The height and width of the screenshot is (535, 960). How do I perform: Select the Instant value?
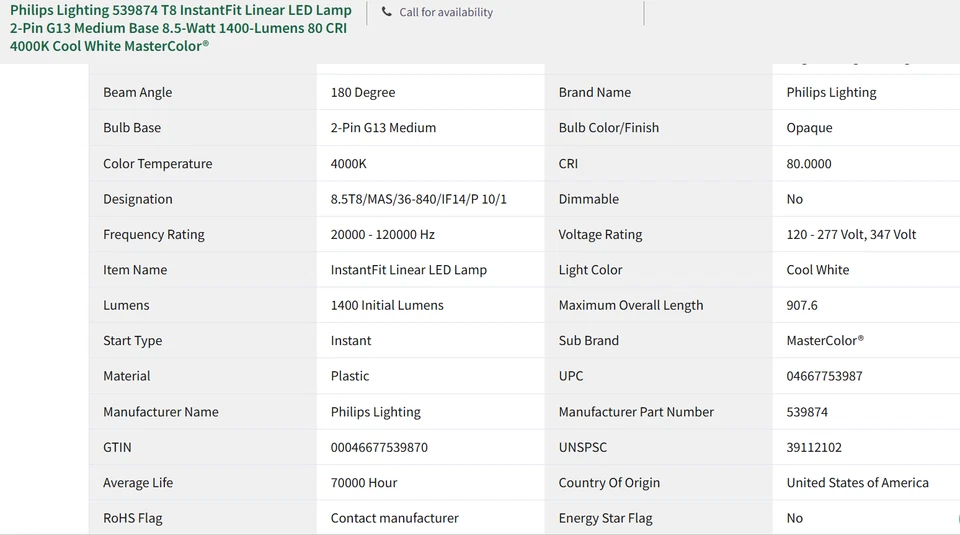[351, 341]
